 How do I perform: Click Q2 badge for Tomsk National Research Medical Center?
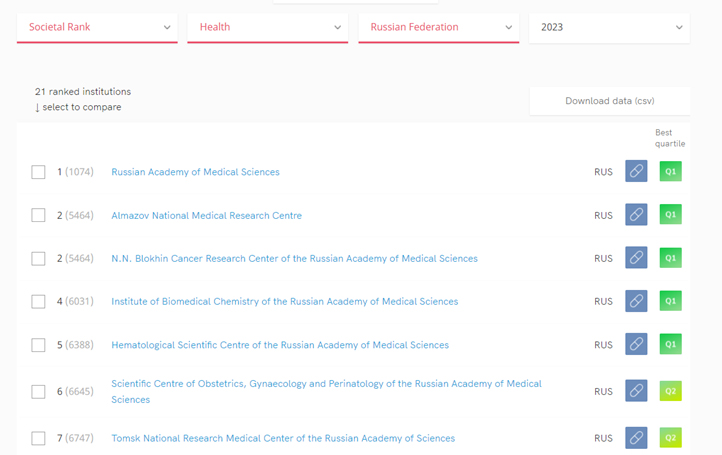coord(670,438)
